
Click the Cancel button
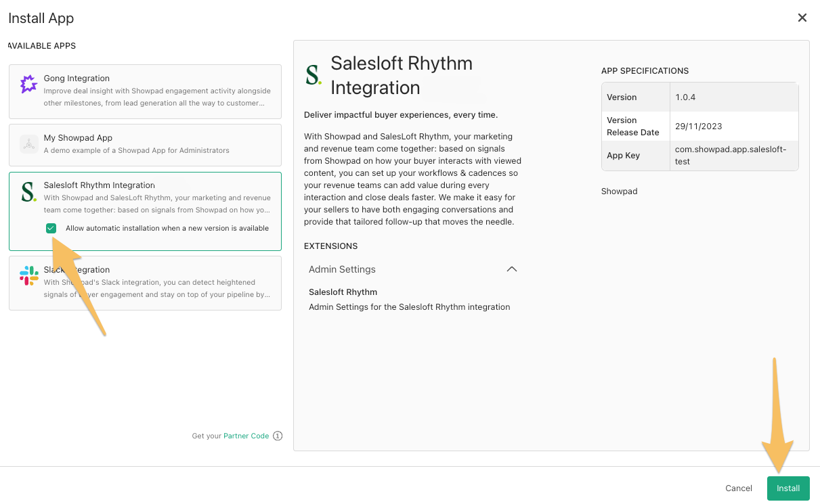[x=739, y=488]
